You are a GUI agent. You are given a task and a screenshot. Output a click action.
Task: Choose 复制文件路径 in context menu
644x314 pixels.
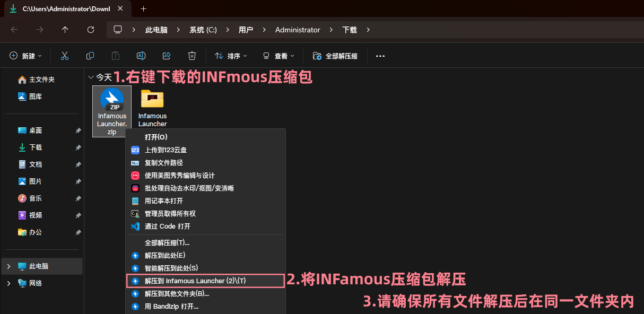point(206,163)
